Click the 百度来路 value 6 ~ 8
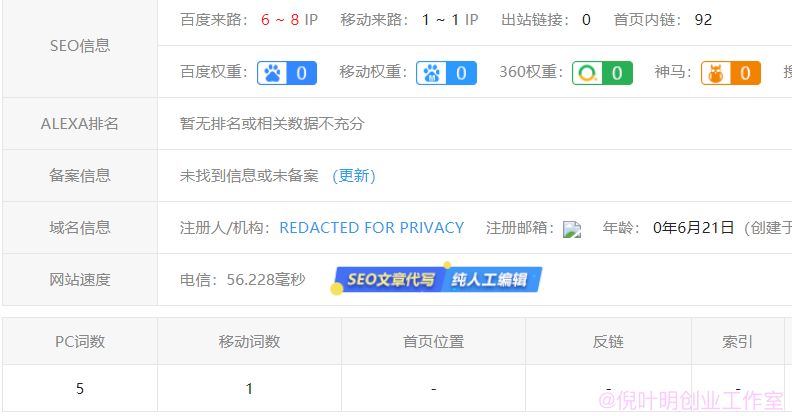The height and width of the screenshot is (416, 792). click(280, 20)
